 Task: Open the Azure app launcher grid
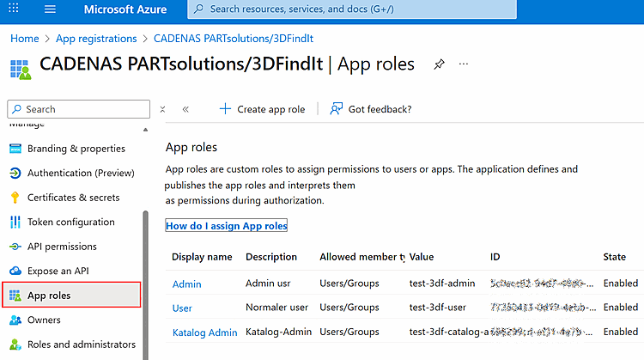(x=14, y=8)
